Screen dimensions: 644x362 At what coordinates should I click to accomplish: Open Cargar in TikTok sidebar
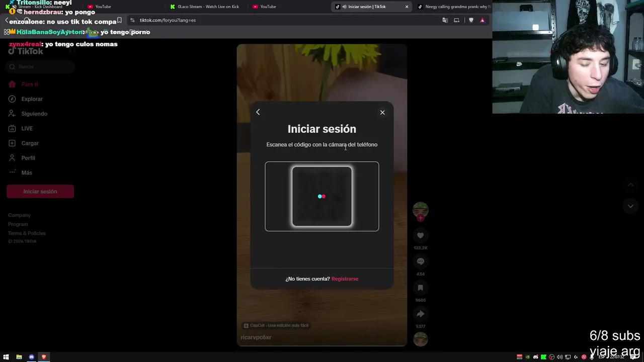click(x=30, y=143)
